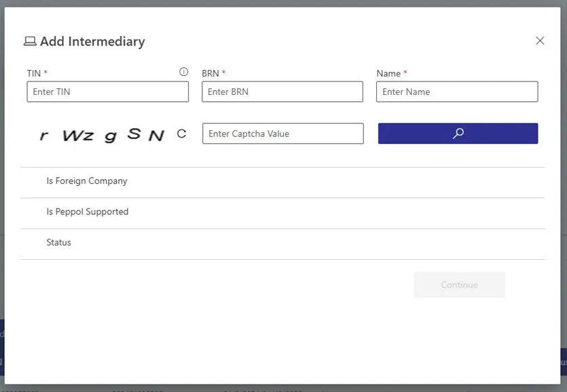Click the Name field label

[388, 73]
